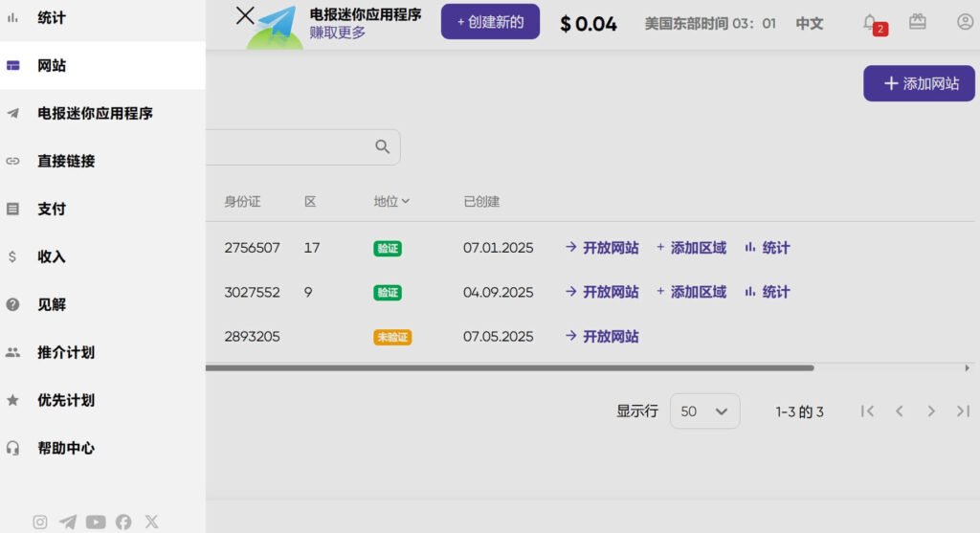The height and width of the screenshot is (533, 980).
Task: Click 添加区域 for site 2756507
Action: click(691, 248)
